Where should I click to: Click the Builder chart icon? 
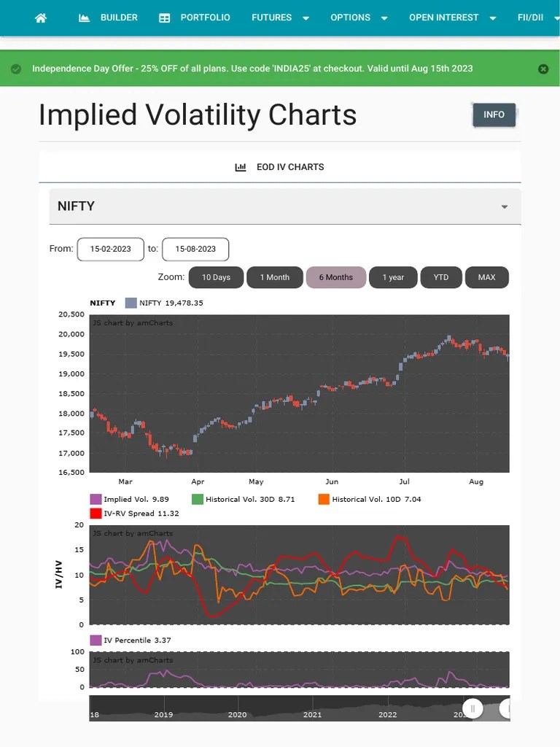84,18
